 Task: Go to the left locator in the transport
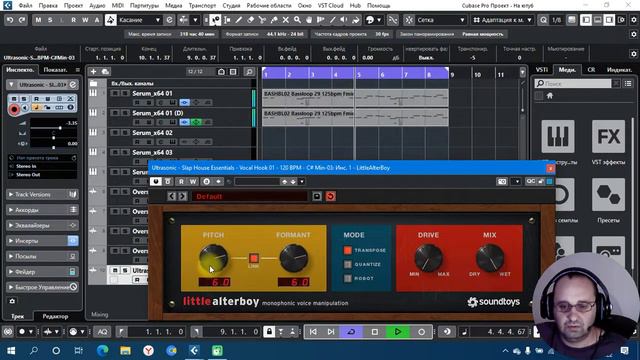313,332
